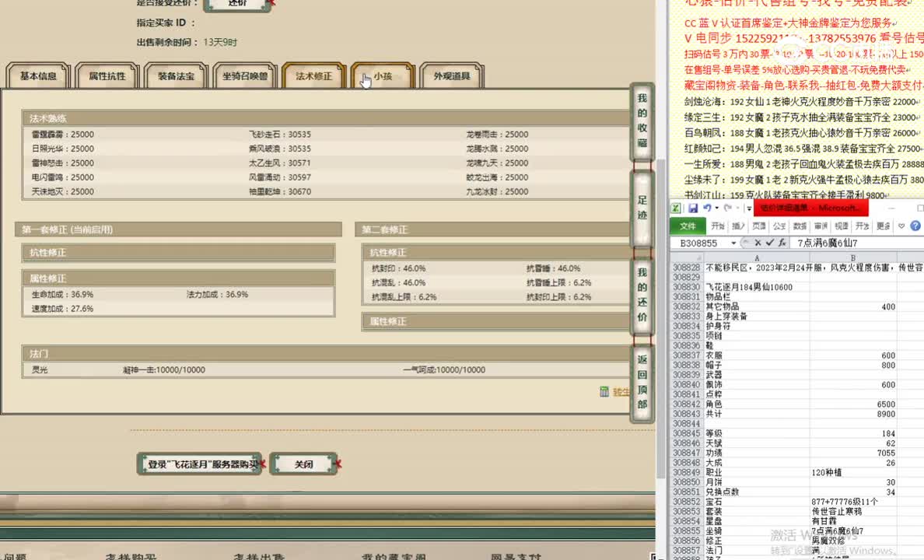Click the Insert Function fx icon
The height and width of the screenshot is (560, 924).
(783, 243)
